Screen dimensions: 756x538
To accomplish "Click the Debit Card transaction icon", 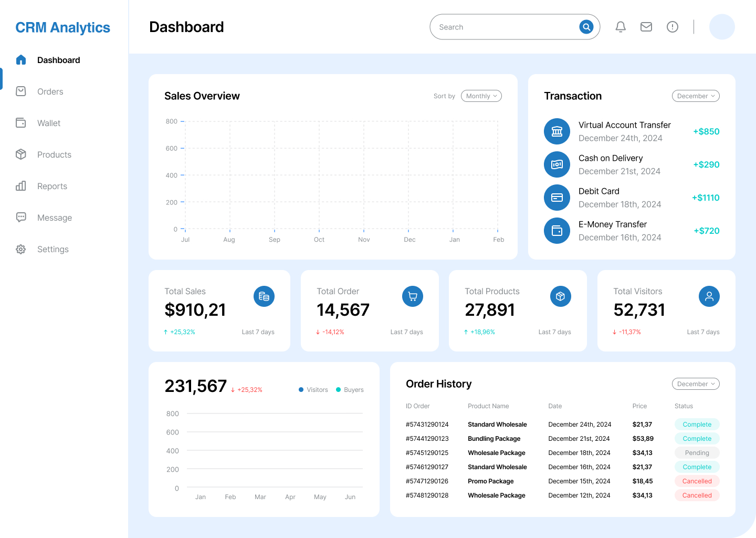I will coord(557,198).
